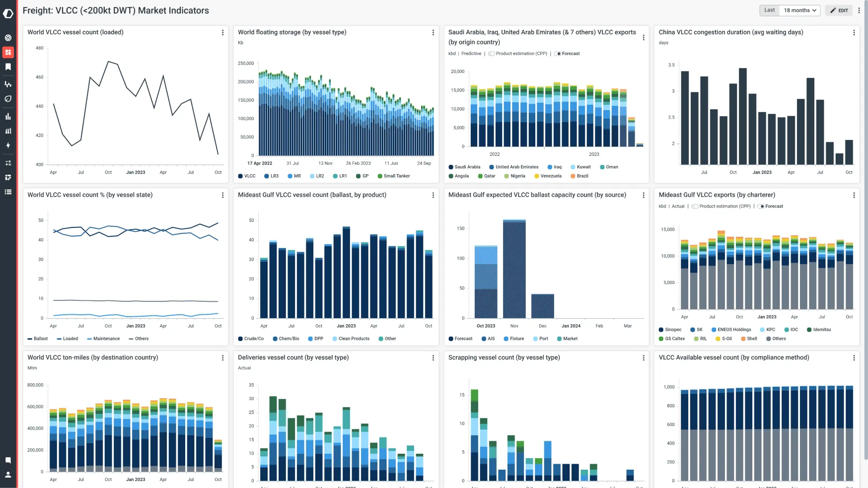Viewport: 868px width, 488px height.
Task: Enable the Product estimation (CPP) toggle for VLCC exports
Action: click(492, 54)
